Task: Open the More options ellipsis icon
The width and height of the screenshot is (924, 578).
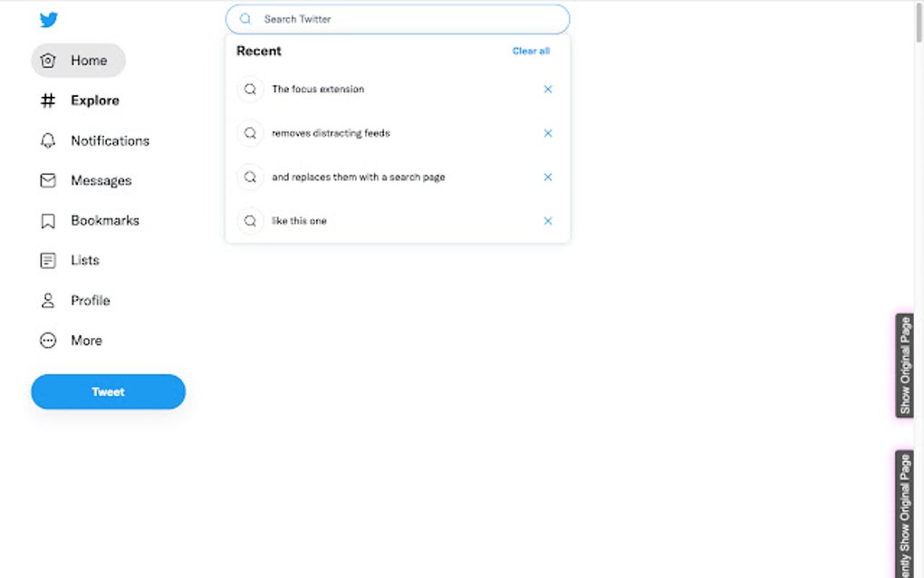Action: pyautogui.click(x=48, y=341)
